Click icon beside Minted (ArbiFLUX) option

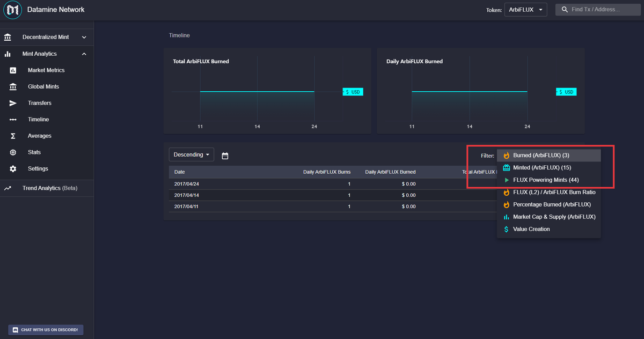(x=506, y=168)
